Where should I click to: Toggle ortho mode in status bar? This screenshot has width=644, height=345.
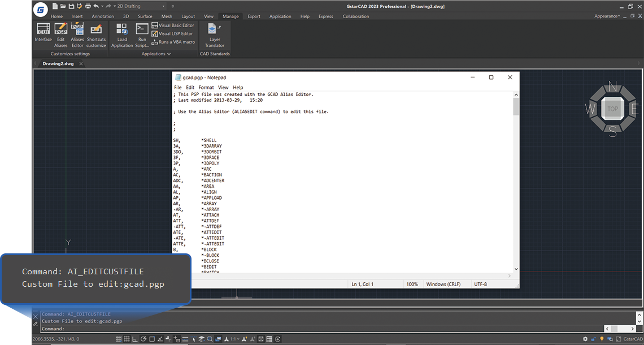(134, 339)
